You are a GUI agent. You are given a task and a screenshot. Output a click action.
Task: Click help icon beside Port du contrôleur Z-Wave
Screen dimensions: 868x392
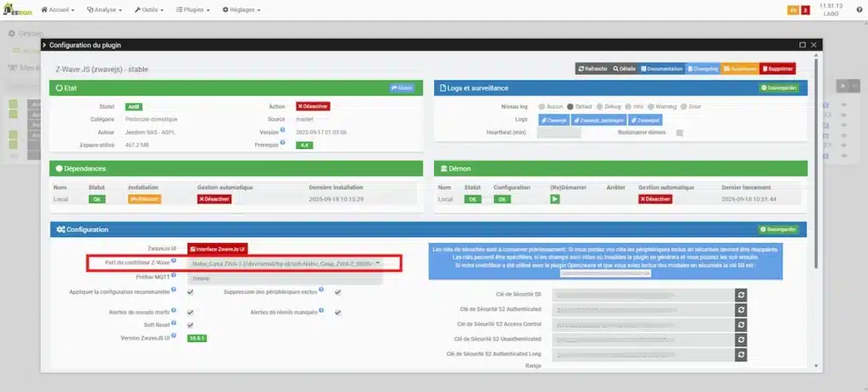(173, 261)
